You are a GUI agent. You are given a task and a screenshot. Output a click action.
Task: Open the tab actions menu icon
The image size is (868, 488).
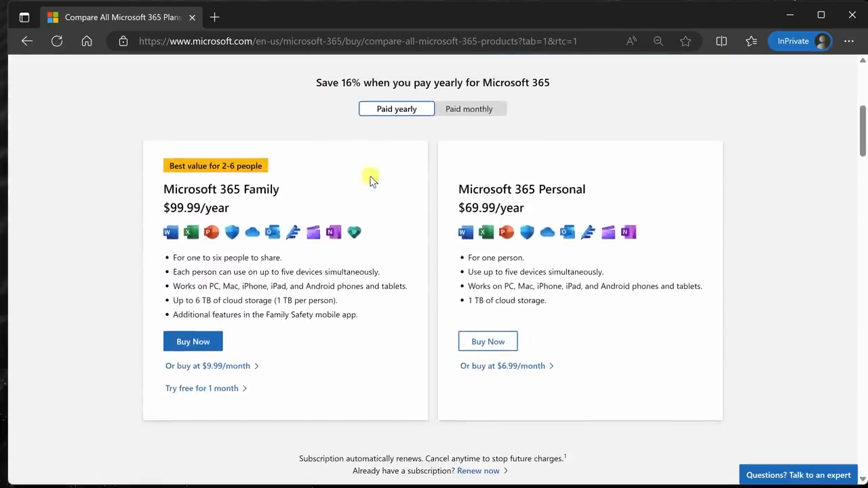pos(24,17)
